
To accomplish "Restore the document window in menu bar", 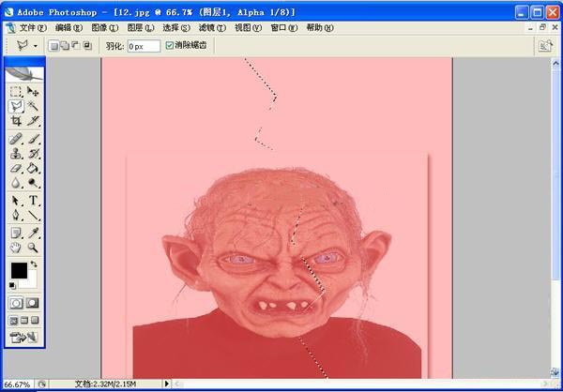I will pyautogui.click(x=543, y=27).
